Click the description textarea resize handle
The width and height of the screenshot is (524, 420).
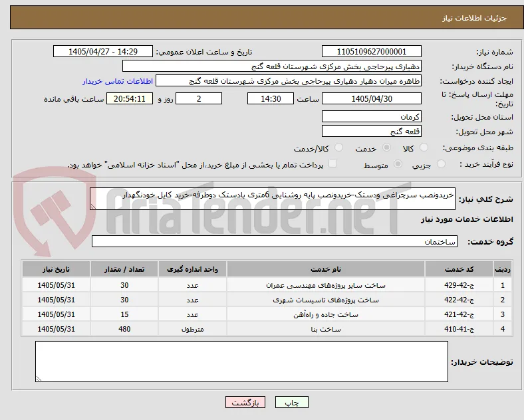click(93, 207)
